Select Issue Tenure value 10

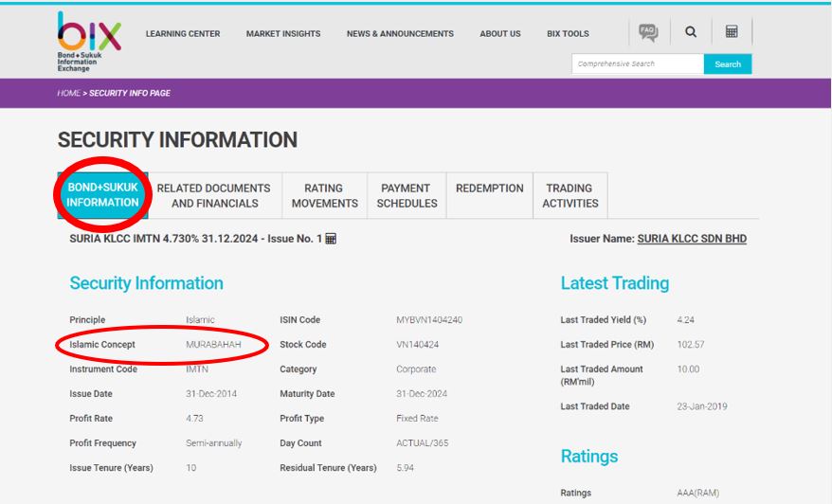pyautogui.click(x=191, y=468)
